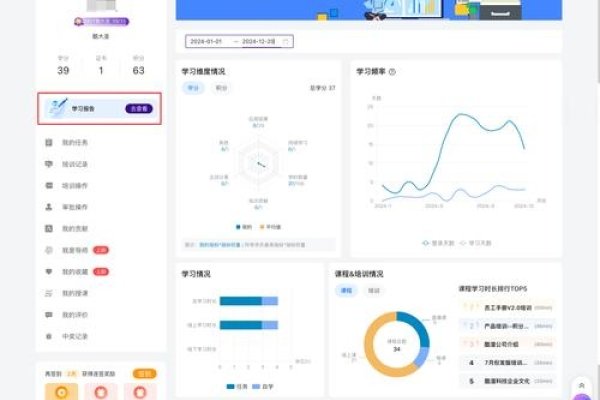Open the fourth ranked 7月份 training course

(x=507, y=362)
